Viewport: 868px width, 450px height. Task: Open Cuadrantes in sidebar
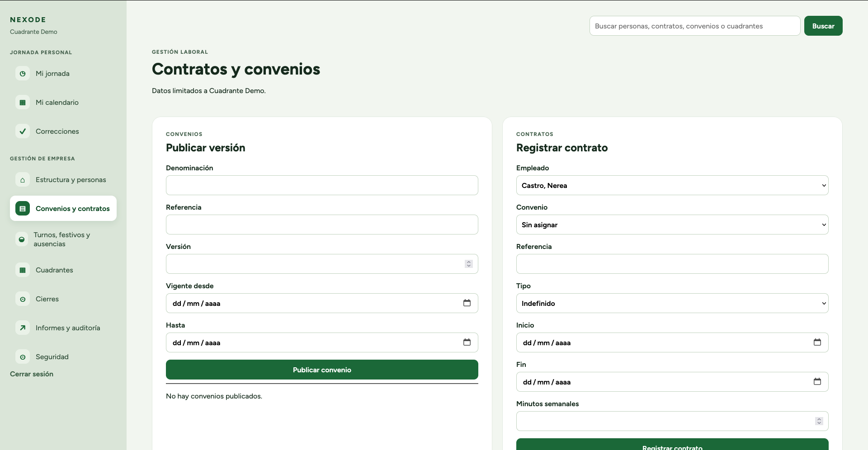[63, 270]
